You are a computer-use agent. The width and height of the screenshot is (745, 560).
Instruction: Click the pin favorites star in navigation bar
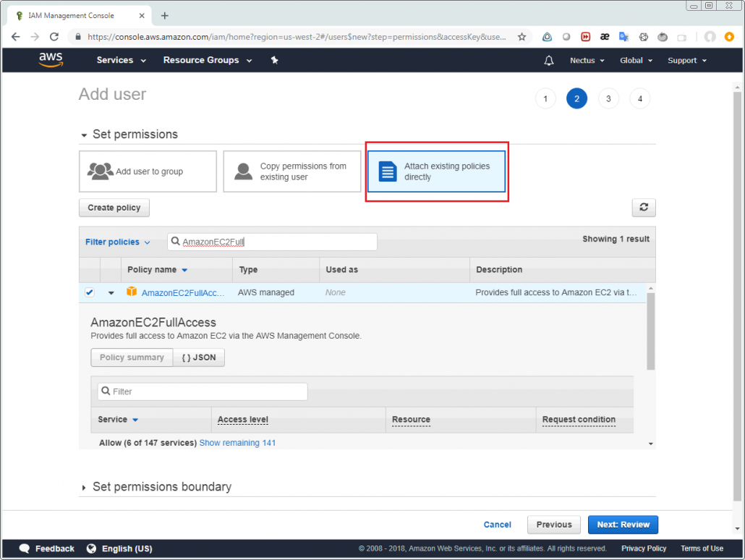[274, 60]
